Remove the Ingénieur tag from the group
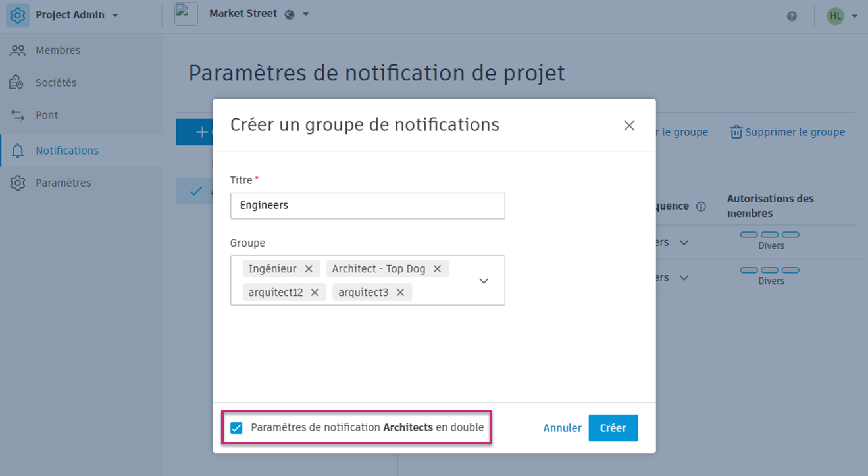This screenshot has width=868, height=476. (309, 268)
